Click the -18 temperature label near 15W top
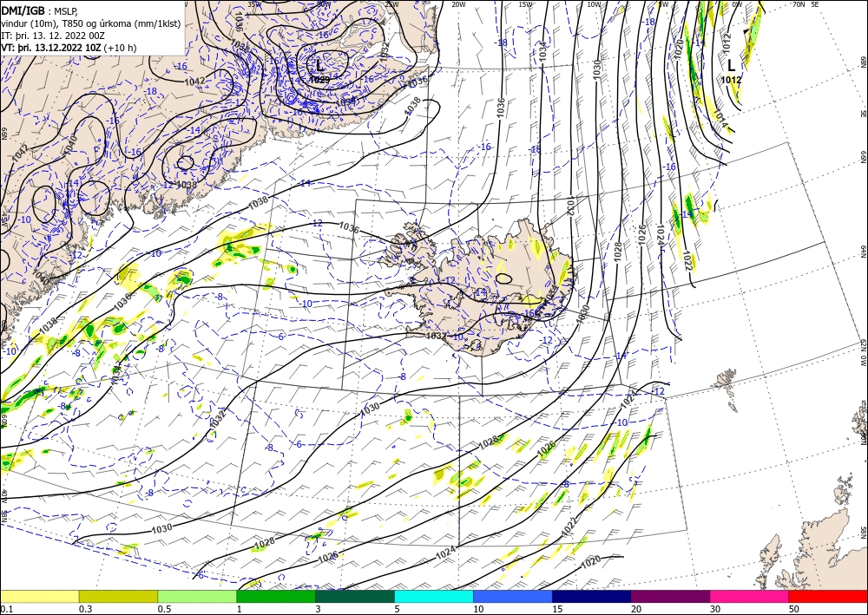The image size is (868, 615). click(x=502, y=43)
